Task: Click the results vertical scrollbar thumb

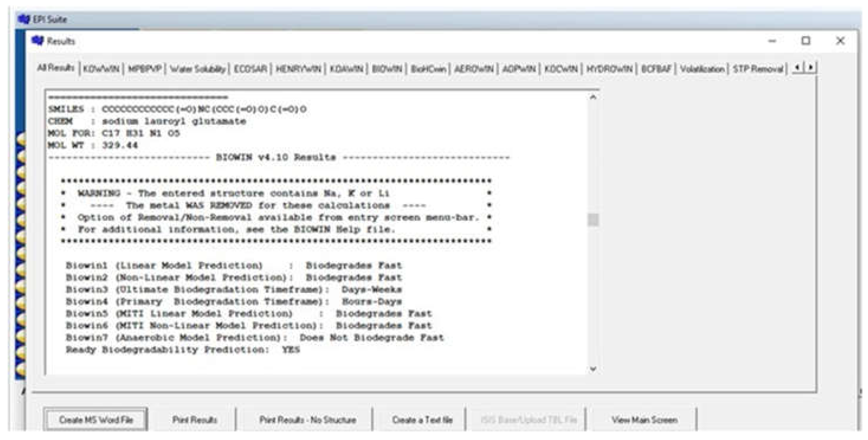Action: click(593, 220)
